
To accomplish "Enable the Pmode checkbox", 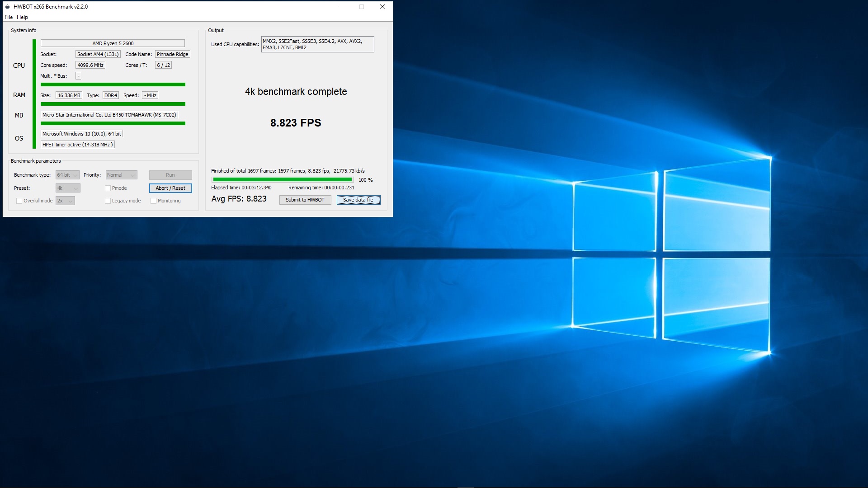I will [108, 188].
